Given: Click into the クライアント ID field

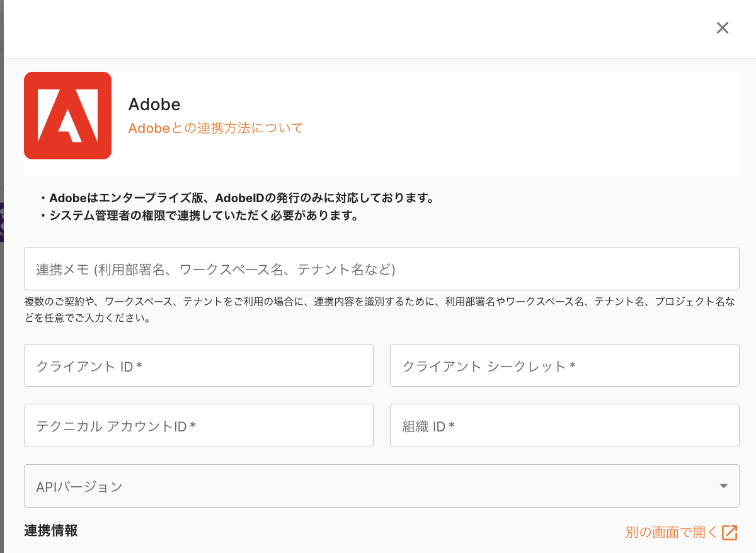Looking at the screenshot, I should [198, 365].
